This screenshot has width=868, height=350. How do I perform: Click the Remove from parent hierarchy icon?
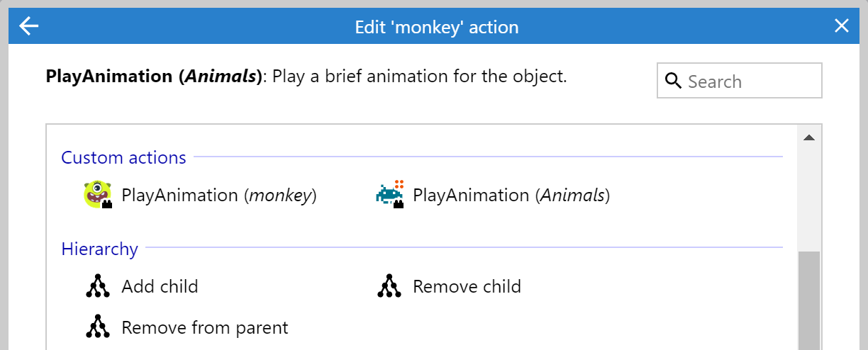pos(98,327)
